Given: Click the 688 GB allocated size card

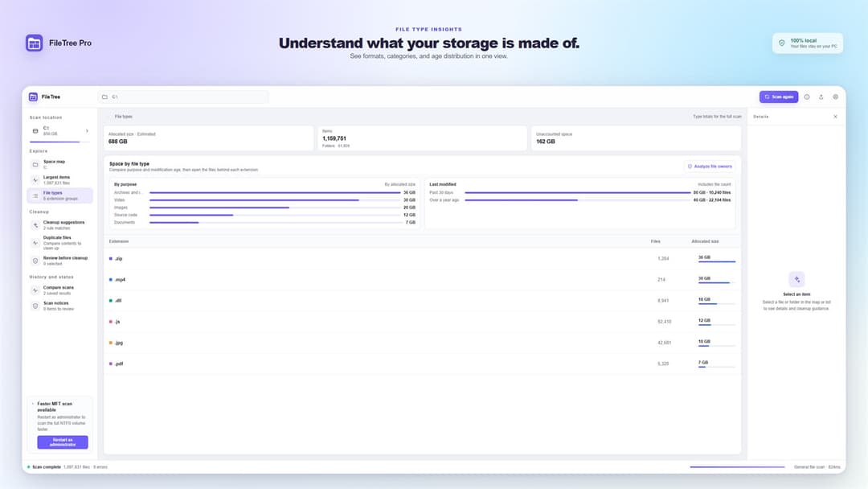Looking at the screenshot, I should click(209, 138).
